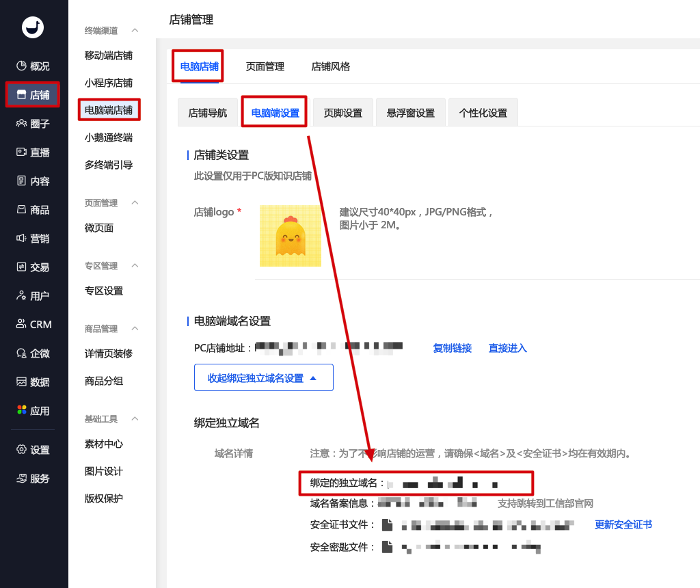Click 更新安全证书 link
The image size is (700, 588).
623,524
